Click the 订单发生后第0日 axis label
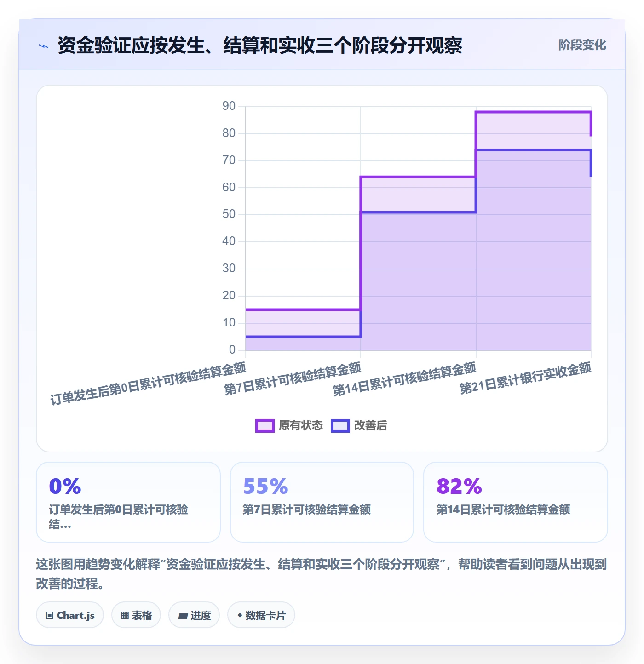This screenshot has height=664, width=644. tap(148, 384)
